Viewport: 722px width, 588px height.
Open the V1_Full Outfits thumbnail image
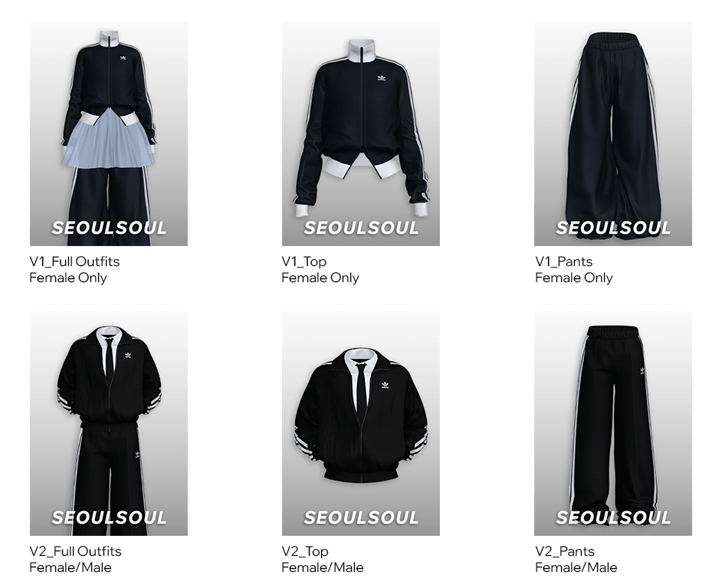pyautogui.click(x=109, y=133)
